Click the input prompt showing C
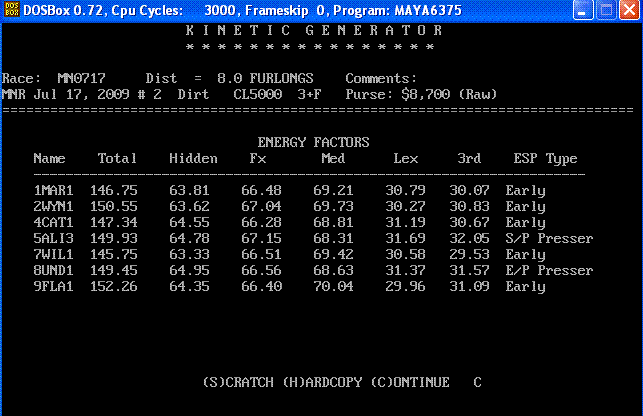This screenshot has height=416, width=643. pyautogui.click(x=477, y=382)
